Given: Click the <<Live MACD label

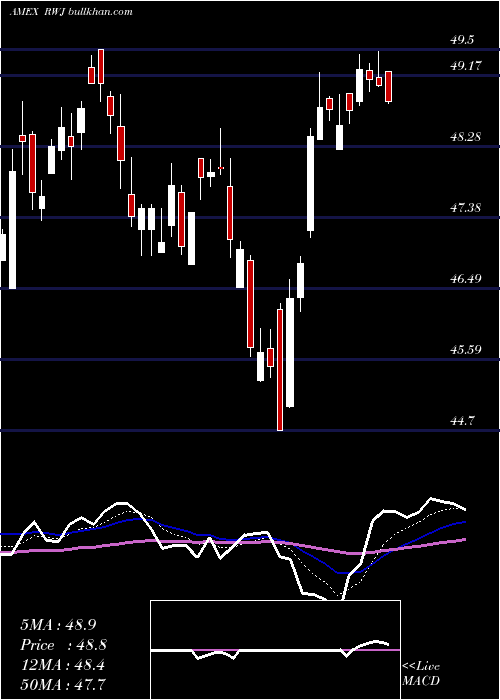Looking at the screenshot, I should (x=421, y=674).
